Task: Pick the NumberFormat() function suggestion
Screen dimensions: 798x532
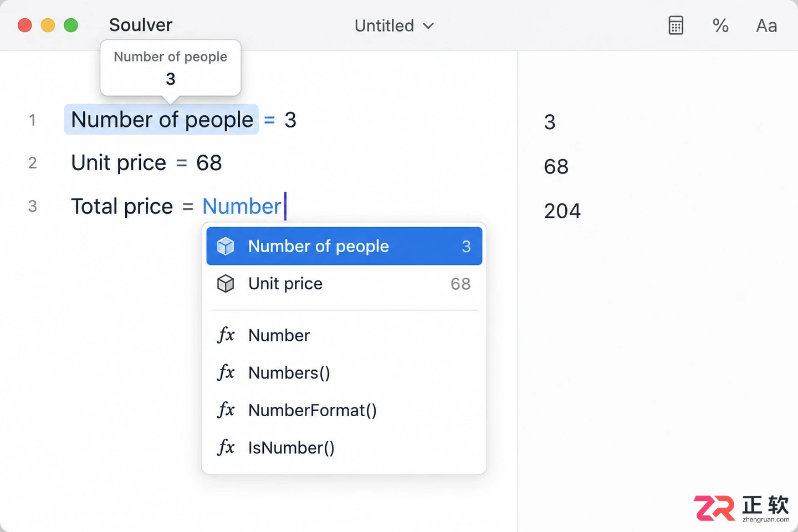Action: (x=344, y=410)
